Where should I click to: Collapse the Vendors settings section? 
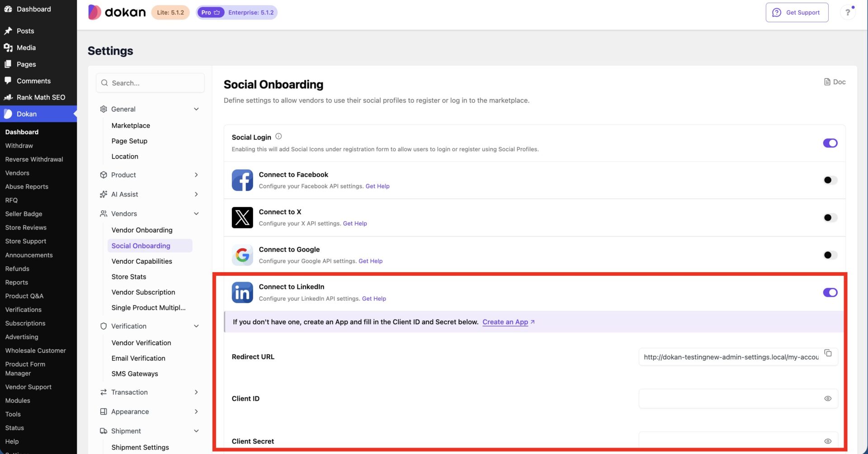pos(150,213)
